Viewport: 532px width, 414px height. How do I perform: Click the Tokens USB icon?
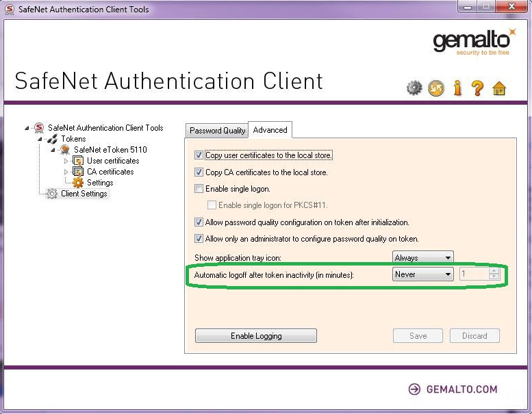pos(52,139)
